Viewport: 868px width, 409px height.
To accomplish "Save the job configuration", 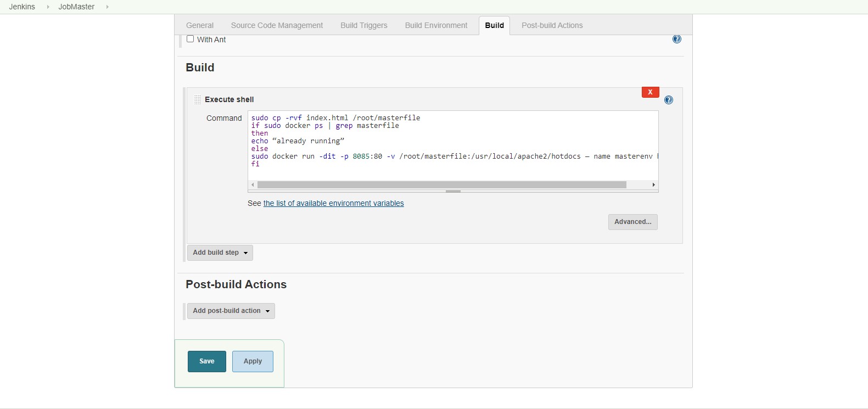I will [x=207, y=361].
